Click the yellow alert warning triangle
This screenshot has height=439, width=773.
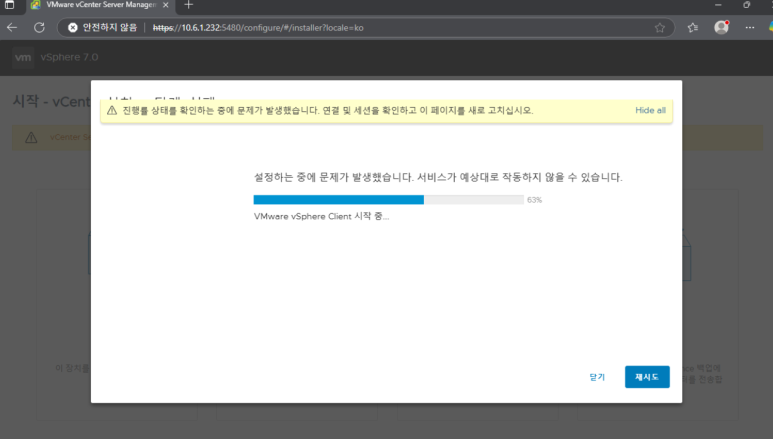coord(112,110)
